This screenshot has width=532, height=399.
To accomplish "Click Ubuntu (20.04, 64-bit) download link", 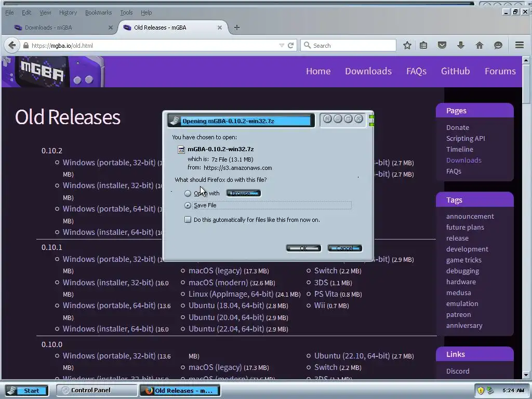I will pyautogui.click(x=227, y=317).
